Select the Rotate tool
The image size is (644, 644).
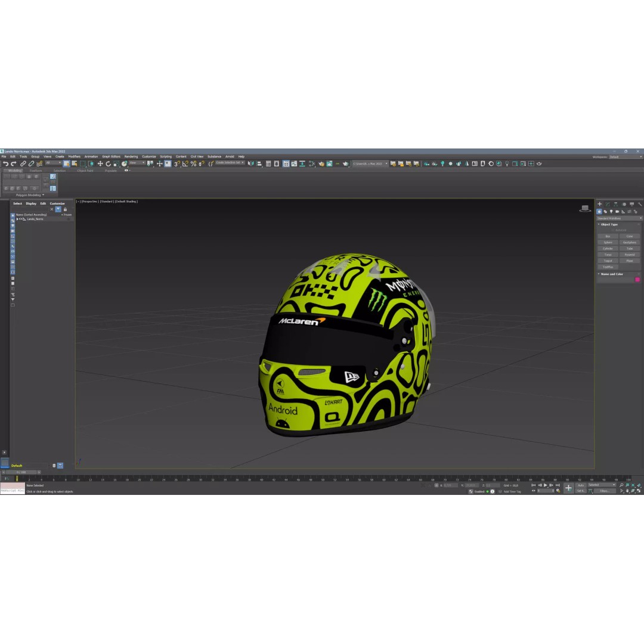click(x=107, y=162)
